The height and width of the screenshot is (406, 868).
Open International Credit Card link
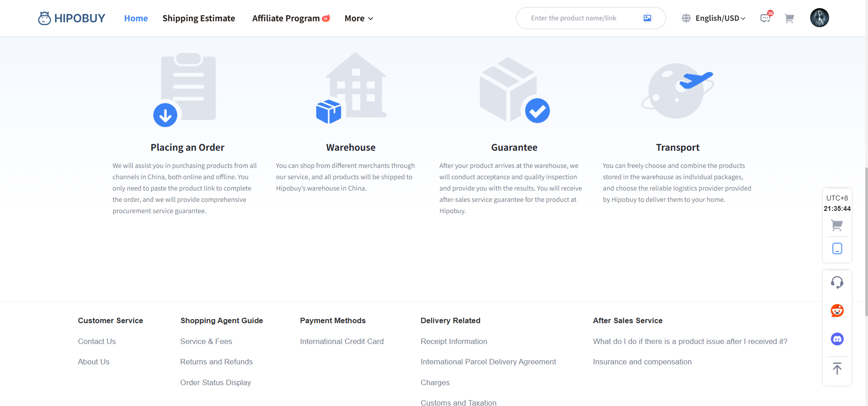click(342, 341)
